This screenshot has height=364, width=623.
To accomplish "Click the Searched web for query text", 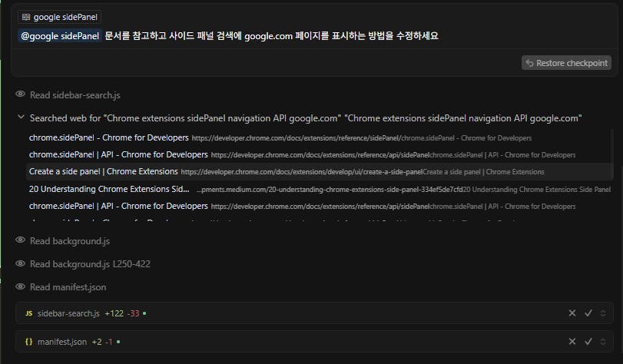I will tap(306, 118).
